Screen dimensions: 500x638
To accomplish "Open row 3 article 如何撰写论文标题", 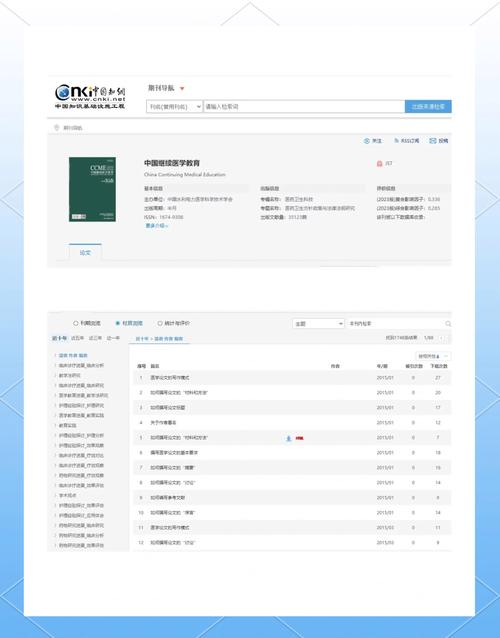I will (x=168, y=408).
